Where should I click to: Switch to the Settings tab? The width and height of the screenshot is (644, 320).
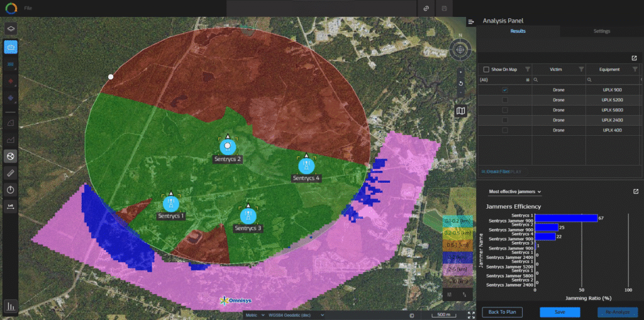602,31
